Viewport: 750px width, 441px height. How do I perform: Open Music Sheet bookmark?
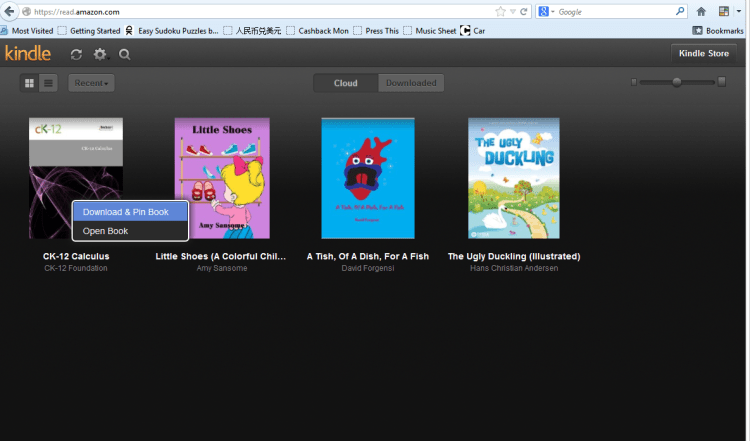point(430,31)
